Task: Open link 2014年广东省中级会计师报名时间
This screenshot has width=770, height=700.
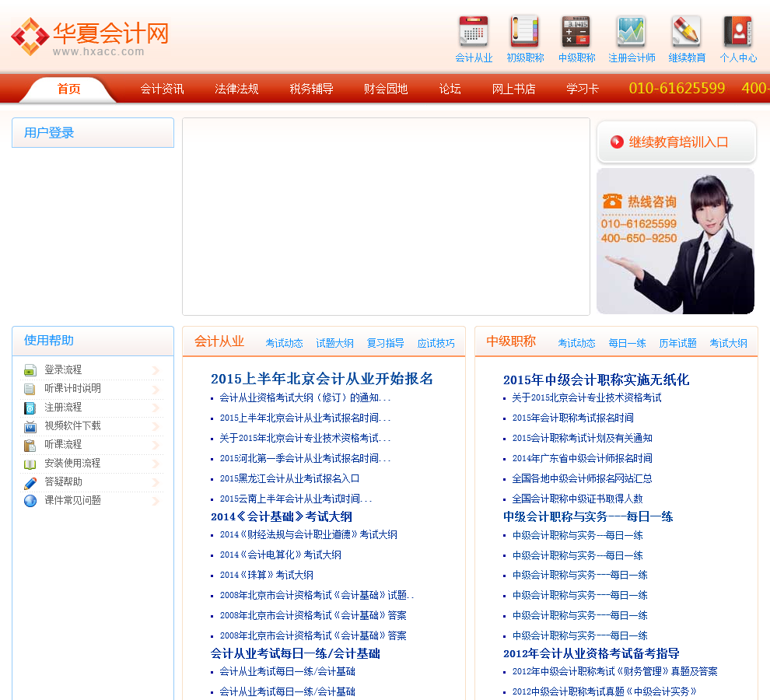Action: (x=583, y=458)
